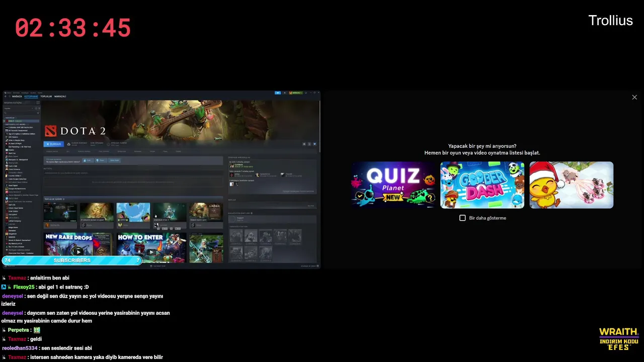Go back with Steam's back arrow
The height and width of the screenshot is (362, 644).
(x=5, y=96)
